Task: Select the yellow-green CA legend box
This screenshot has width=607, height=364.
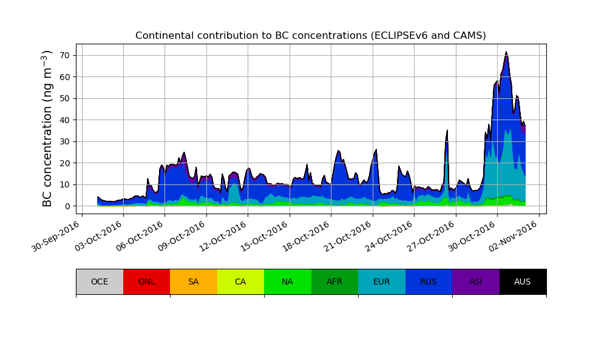Action: [240, 281]
